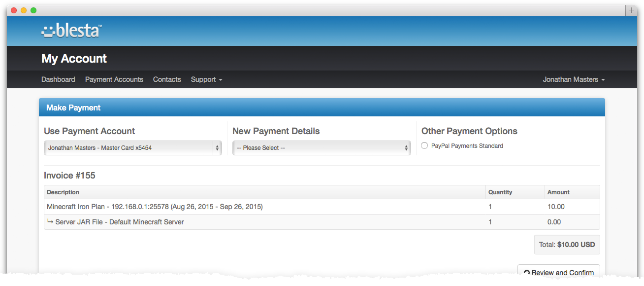This screenshot has width=644, height=286.
Task: Click the Review and Confirm arrow icon
Action: coord(526,273)
